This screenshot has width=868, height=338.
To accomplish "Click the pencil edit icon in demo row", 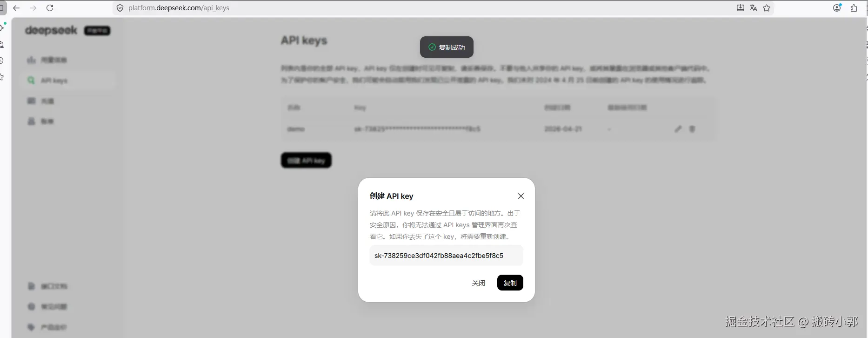I will [x=678, y=129].
